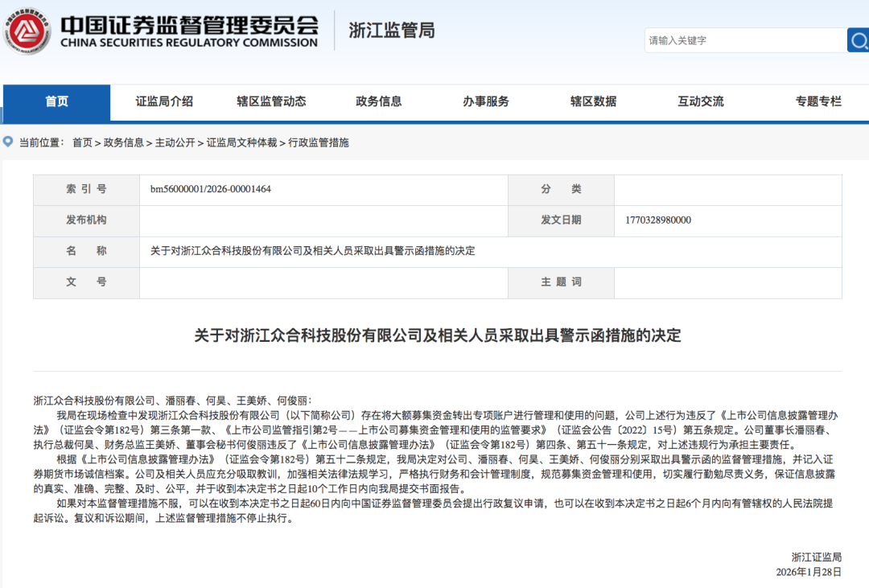Image resolution: width=869 pixels, height=588 pixels.
Task: Focus the keyword search input field
Action: click(745, 40)
